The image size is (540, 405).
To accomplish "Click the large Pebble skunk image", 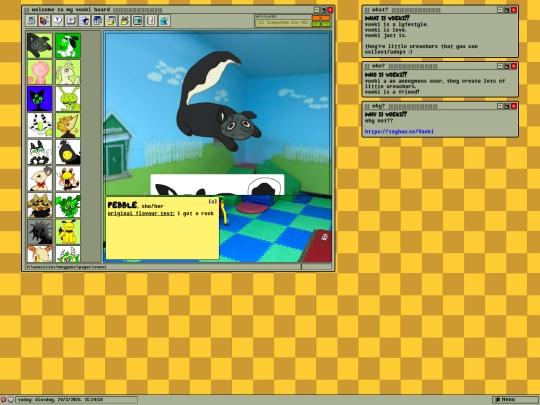I will (218, 102).
